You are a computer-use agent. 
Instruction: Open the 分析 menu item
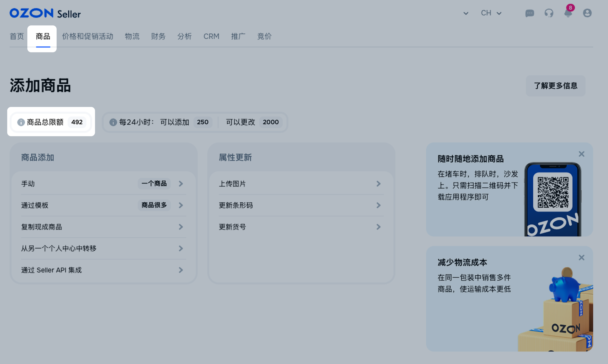pyautogui.click(x=184, y=36)
